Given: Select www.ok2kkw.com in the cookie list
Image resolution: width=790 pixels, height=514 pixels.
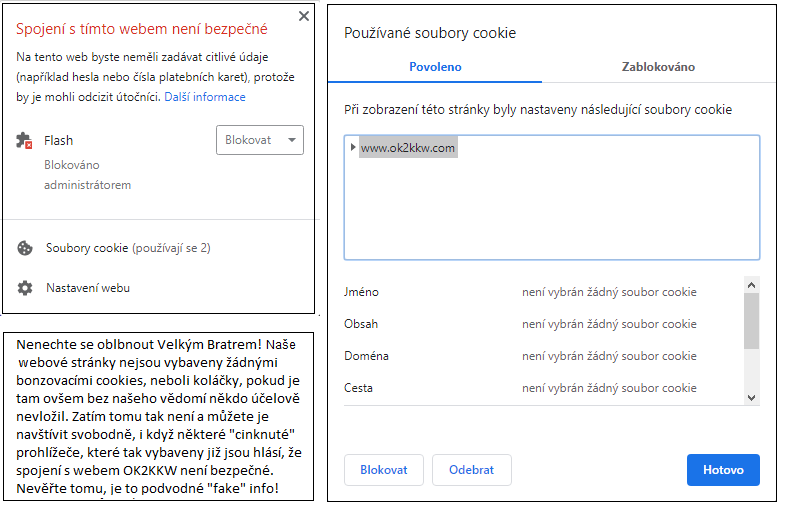Looking at the screenshot, I should coord(408,148).
